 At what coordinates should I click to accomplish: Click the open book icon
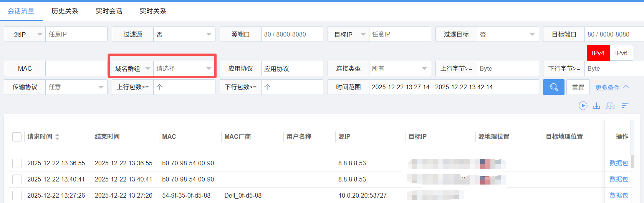(x=610, y=106)
